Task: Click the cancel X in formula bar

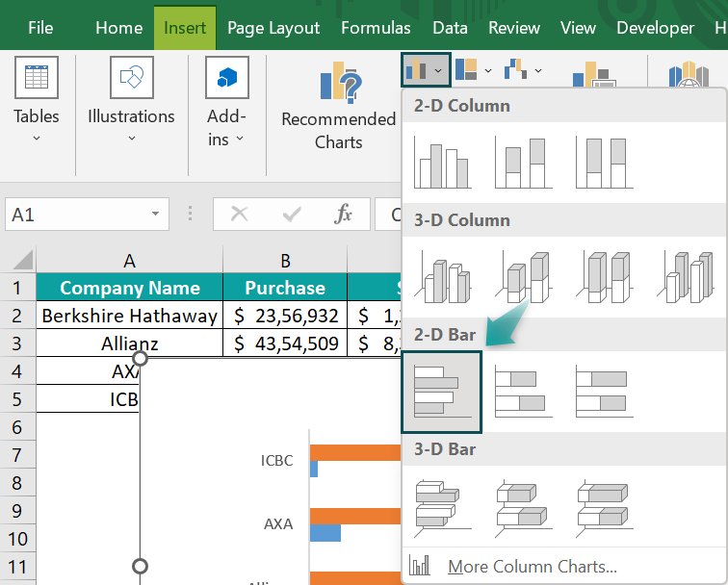Action: pyautogui.click(x=239, y=215)
